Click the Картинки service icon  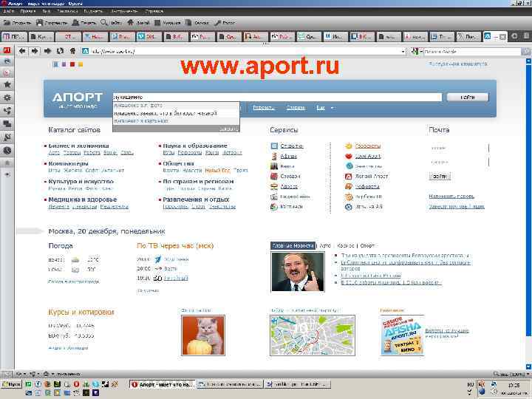[274, 207]
